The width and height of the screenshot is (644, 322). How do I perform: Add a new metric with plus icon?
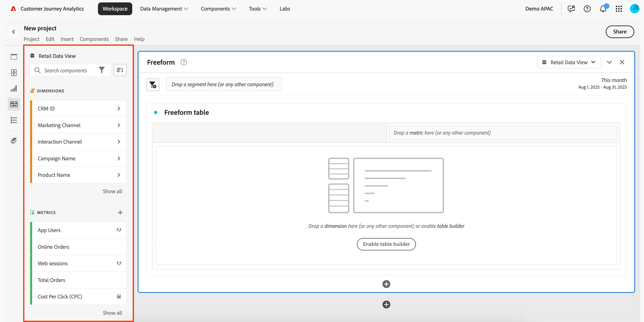pos(120,213)
